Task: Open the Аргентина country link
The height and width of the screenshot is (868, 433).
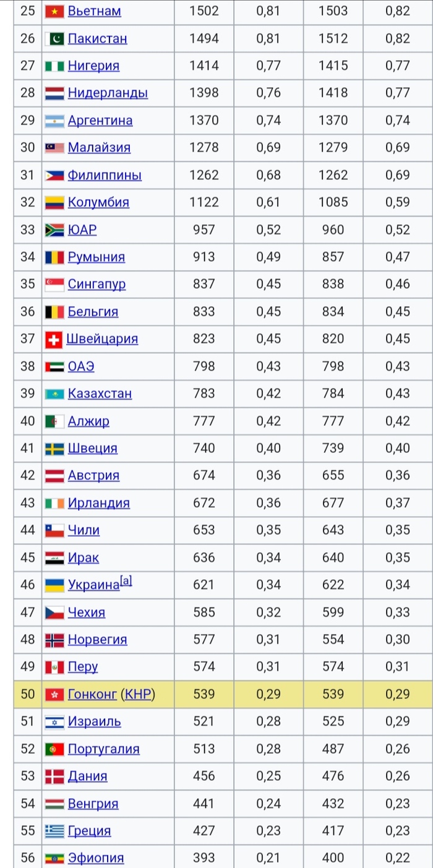Action: (x=100, y=121)
